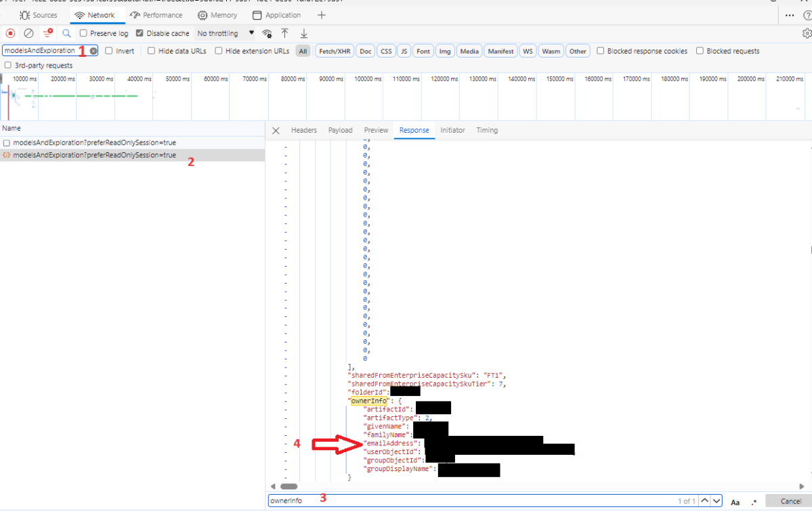Image resolution: width=812 pixels, height=511 pixels.
Task: Toggle match case in the search bar
Action: pos(735,502)
